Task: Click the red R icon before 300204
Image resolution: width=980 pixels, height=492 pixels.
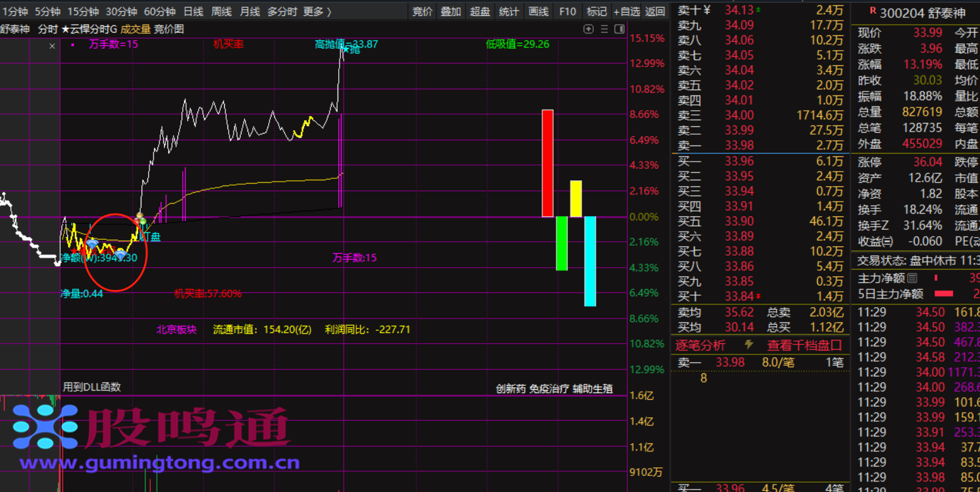Action: [873, 11]
